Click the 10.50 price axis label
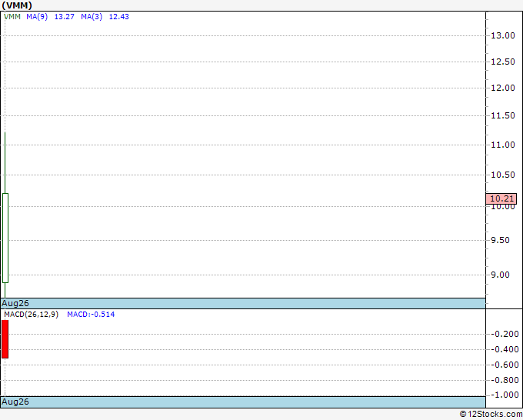 [503, 175]
